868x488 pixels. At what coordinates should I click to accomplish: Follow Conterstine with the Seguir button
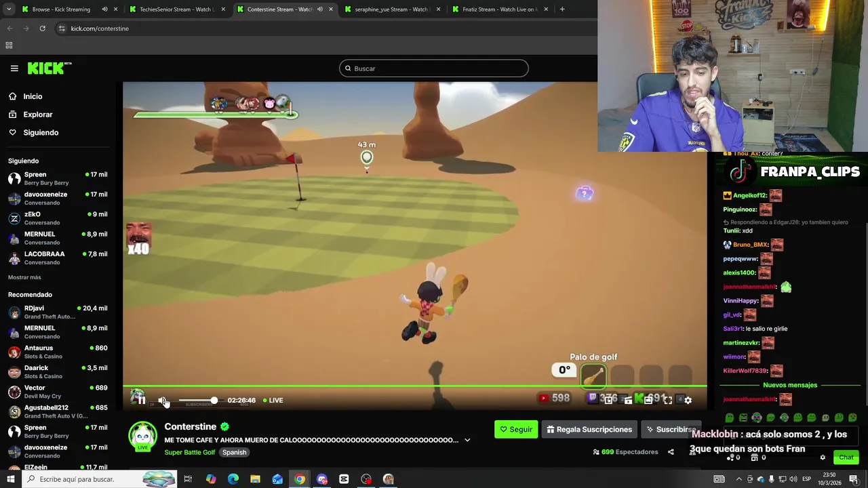click(516, 430)
